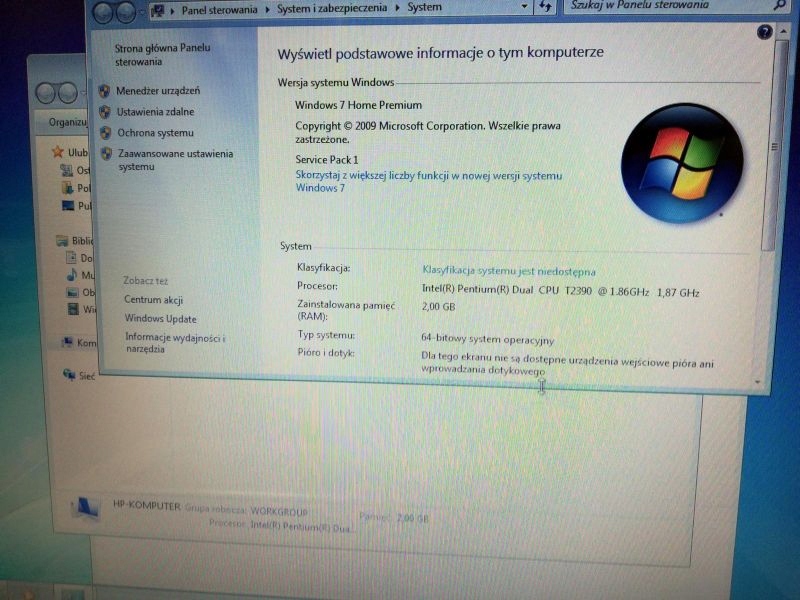Click forward arrow in the Explorer window behind
This screenshot has width=800, height=600.
pyautogui.click(x=68, y=93)
